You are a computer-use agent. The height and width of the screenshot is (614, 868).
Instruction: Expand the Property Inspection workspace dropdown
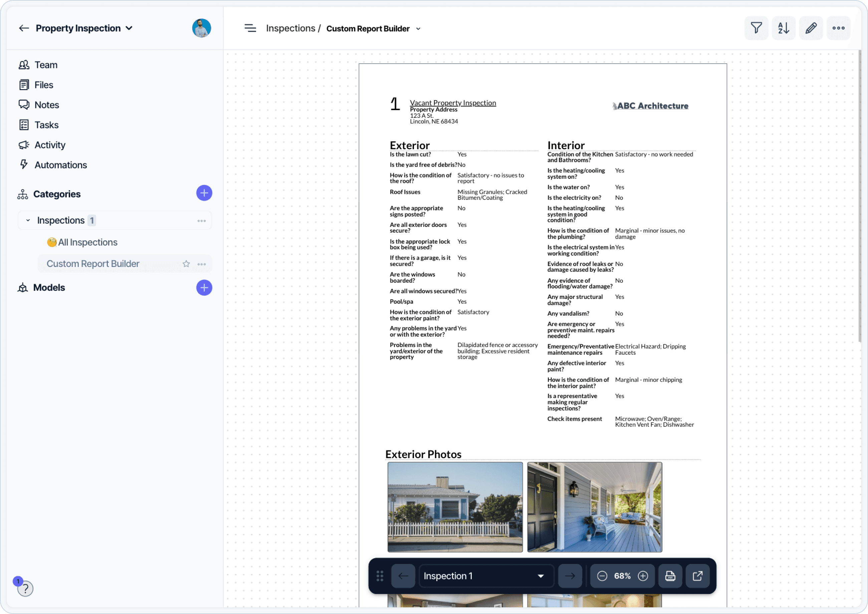(x=129, y=28)
